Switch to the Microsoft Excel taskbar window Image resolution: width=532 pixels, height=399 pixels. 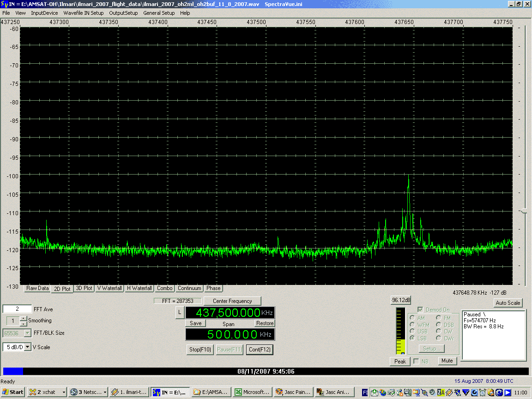click(253, 392)
